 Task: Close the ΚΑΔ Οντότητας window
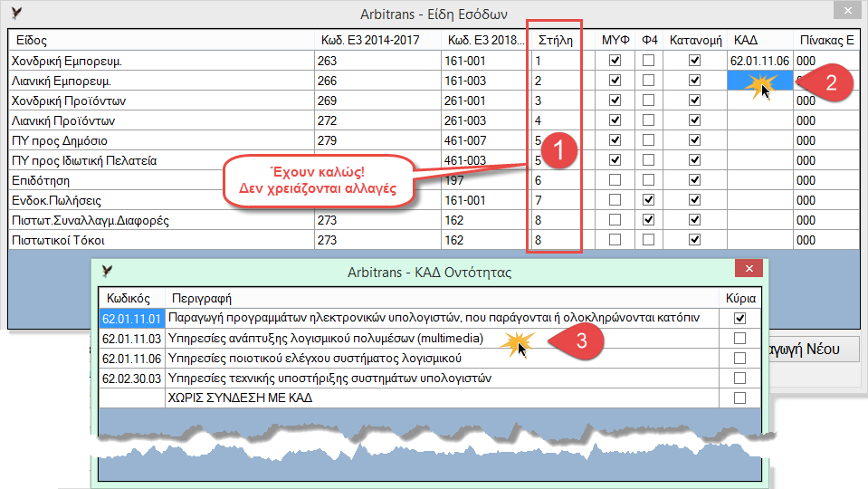(x=749, y=269)
